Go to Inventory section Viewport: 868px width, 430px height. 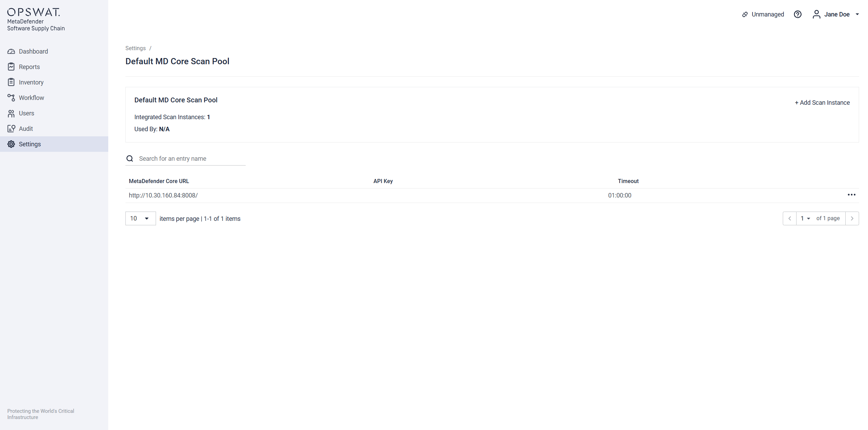pyautogui.click(x=54, y=82)
